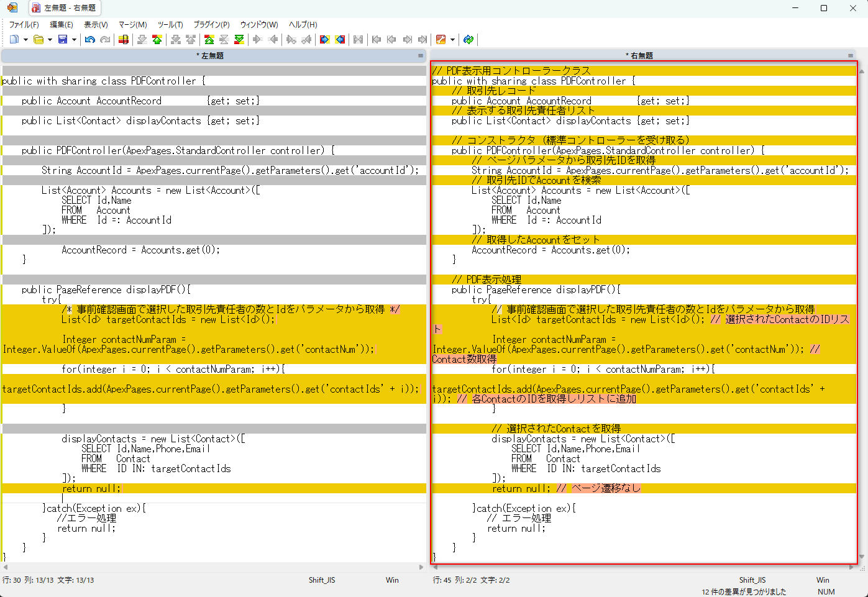868x597 pixels.
Task: Click the Select Difference range icon
Action: click(124, 40)
